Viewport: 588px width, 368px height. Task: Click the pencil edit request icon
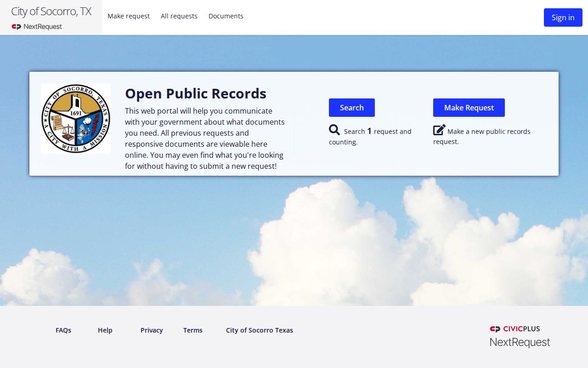coord(439,130)
